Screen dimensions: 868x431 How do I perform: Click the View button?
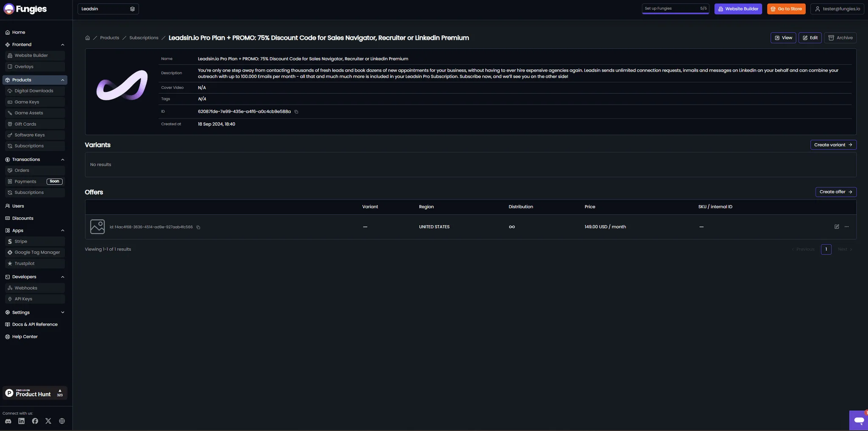(783, 38)
